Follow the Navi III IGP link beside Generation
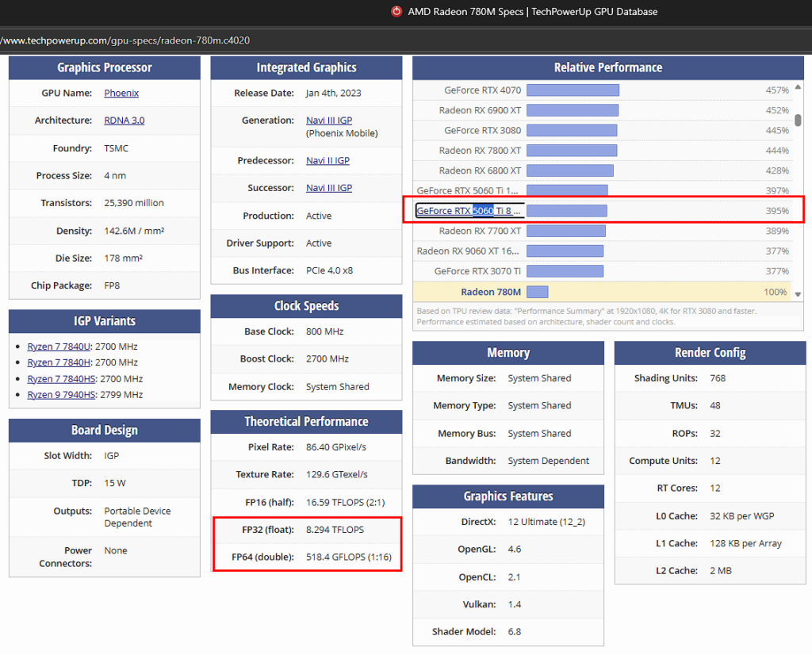 click(x=328, y=121)
